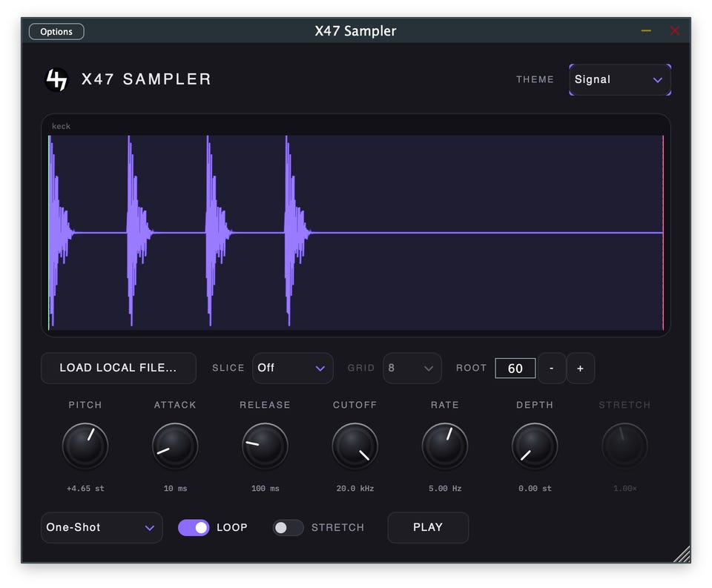The image size is (712, 588).
Task: Close the X47 Sampler window
Action: (675, 31)
